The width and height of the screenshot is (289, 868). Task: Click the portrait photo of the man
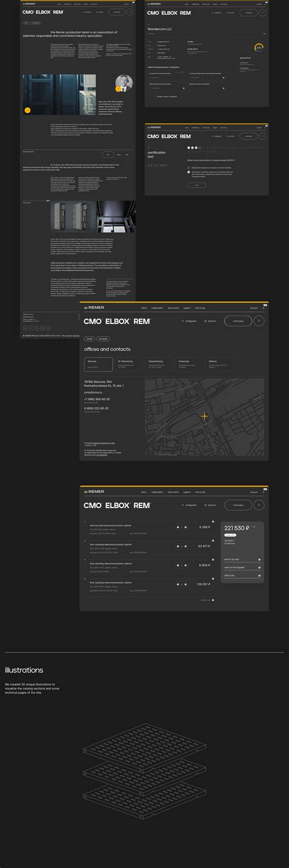(124, 85)
